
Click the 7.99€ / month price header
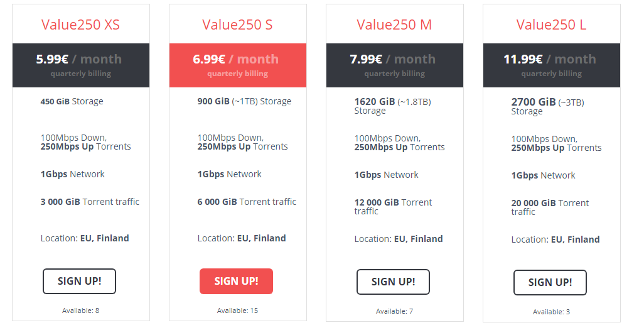point(394,65)
